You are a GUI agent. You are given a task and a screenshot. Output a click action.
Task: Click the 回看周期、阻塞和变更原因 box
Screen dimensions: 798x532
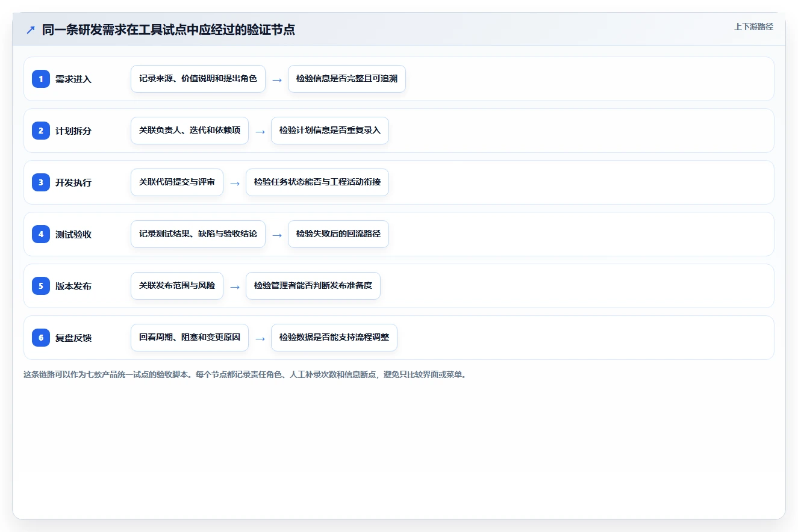click(190, 338)
